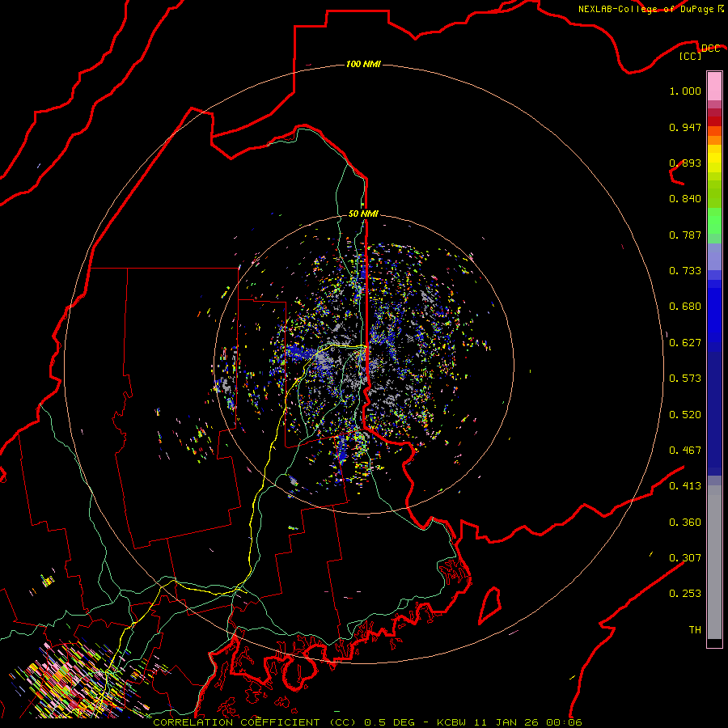The height and width of the screenshot is (728, 728).
Task: Click the DCC [CC] legend title
Action: [x=699, y=52]
